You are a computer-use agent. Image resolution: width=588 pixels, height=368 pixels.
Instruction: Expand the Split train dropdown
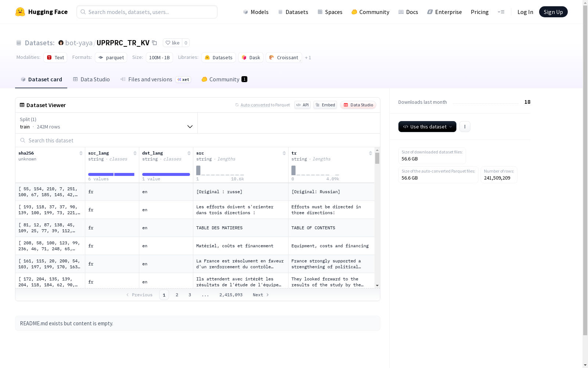pos(107,123)
